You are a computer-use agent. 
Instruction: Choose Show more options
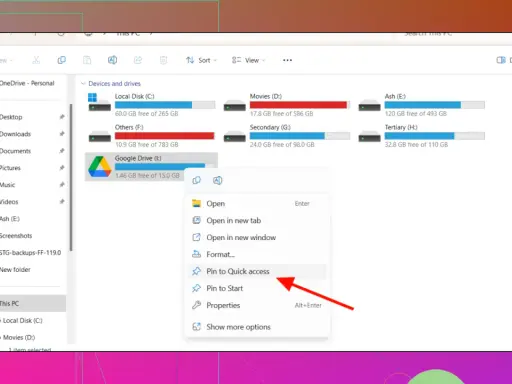pyautogui.click(x=257, y=327)
